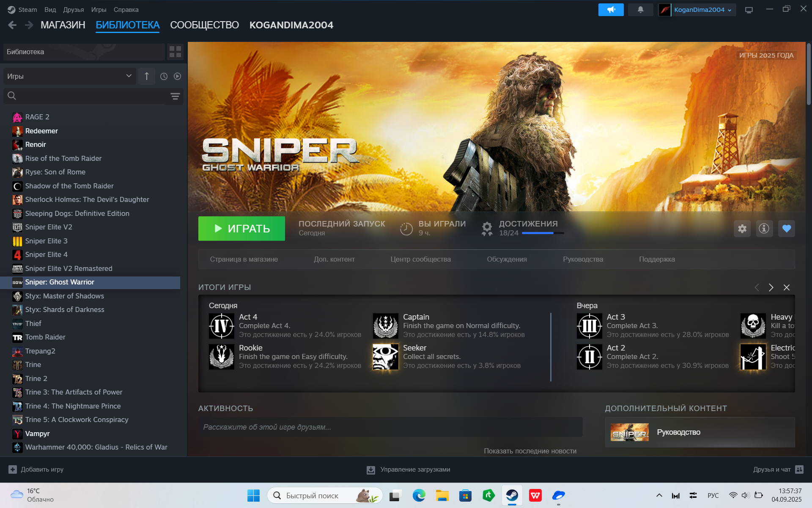
Task: Open the Steam menu
Action: tap(27, 9)
